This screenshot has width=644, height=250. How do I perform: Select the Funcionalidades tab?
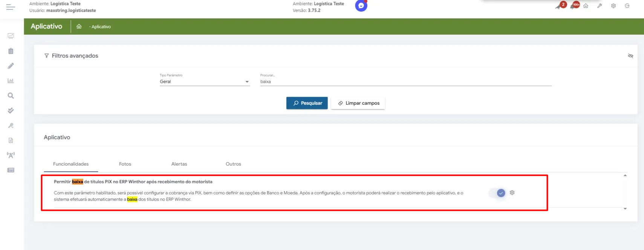pyautogui.click(x=71, y=164)
